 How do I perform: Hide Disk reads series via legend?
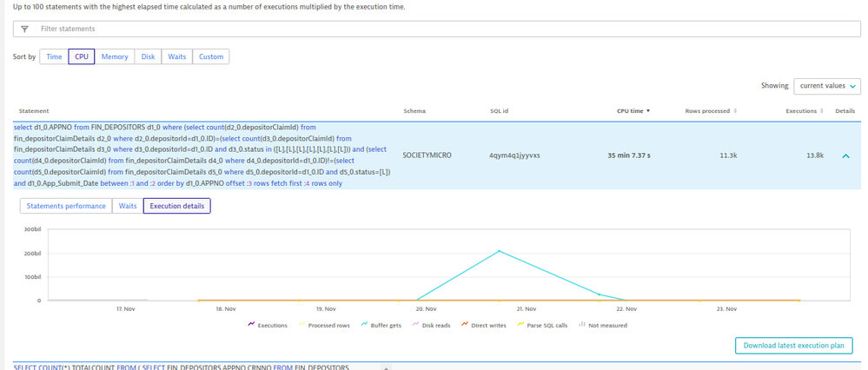(430, 325)
